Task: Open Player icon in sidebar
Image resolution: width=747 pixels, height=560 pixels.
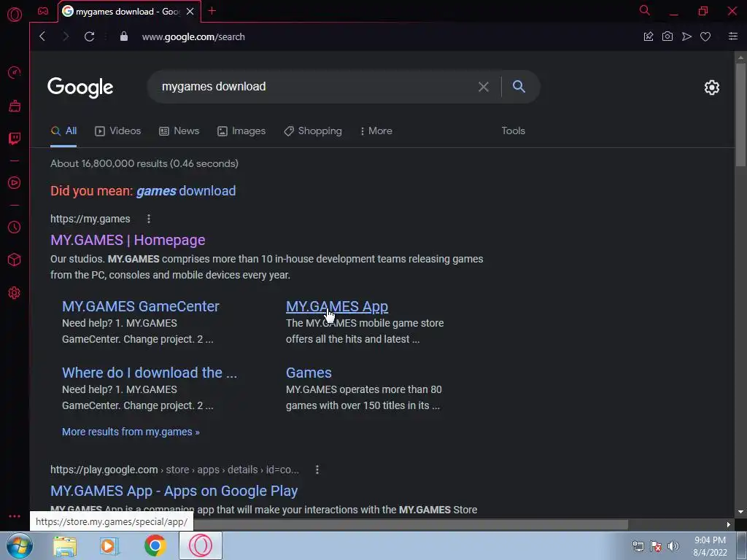Action: click(x=15, y=183)
